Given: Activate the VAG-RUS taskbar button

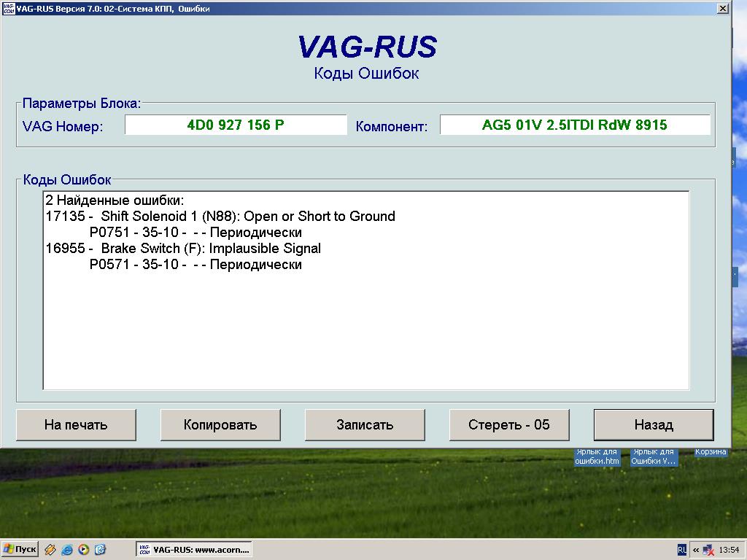Looking at the screenshot, I should [x=194, y=549].
